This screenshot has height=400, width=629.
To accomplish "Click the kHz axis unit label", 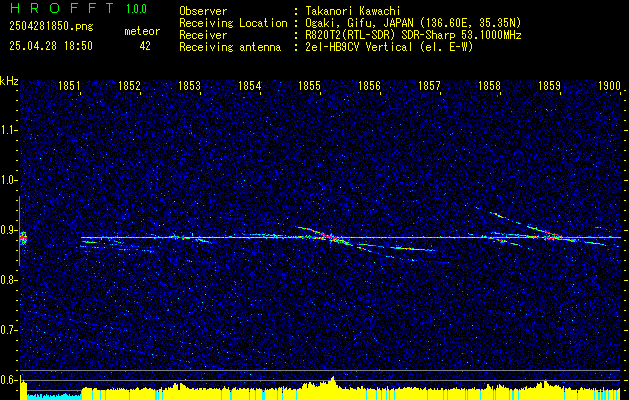I will [x=9, y=81].
